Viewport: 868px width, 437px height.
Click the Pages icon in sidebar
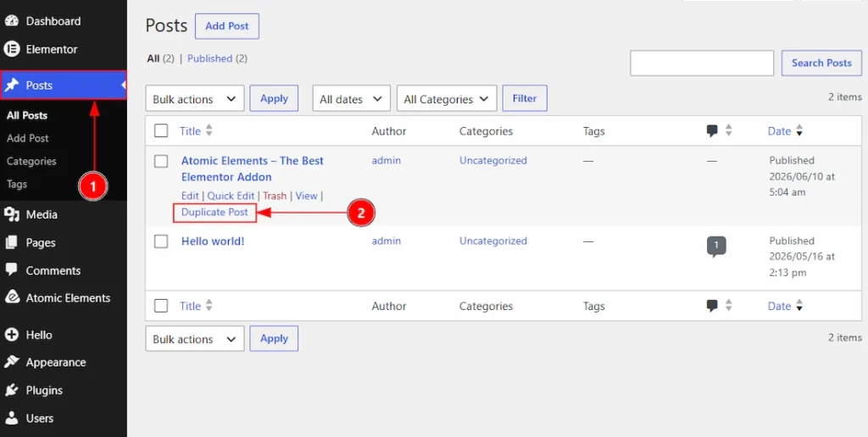tap(12, 242)
